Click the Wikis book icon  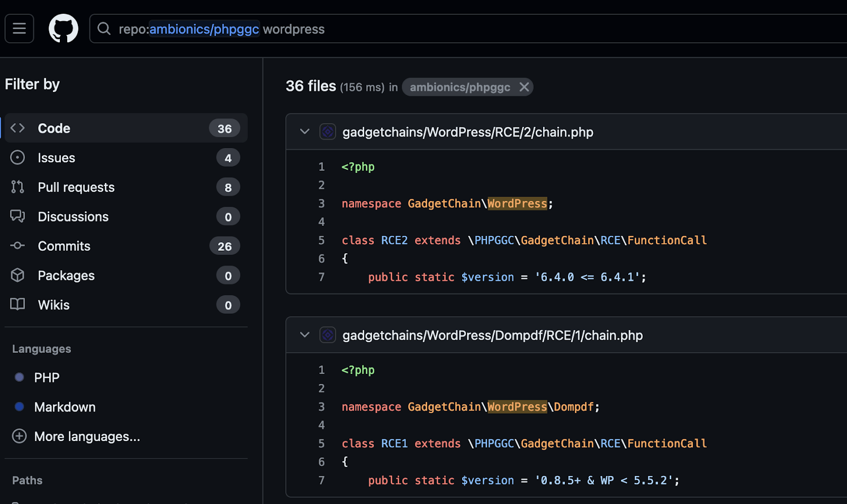(x=17, y=304)
